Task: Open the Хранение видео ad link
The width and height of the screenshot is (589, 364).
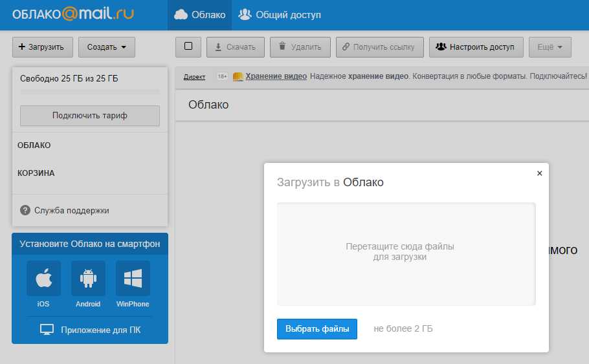Action: pyautogui.click(x=276, y=76)
